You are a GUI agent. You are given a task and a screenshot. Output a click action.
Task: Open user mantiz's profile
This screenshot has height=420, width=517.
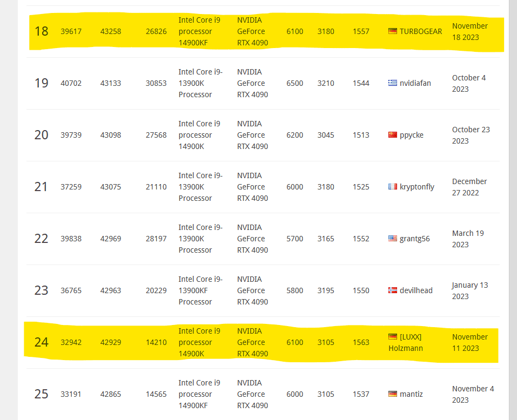click(411, 394)
